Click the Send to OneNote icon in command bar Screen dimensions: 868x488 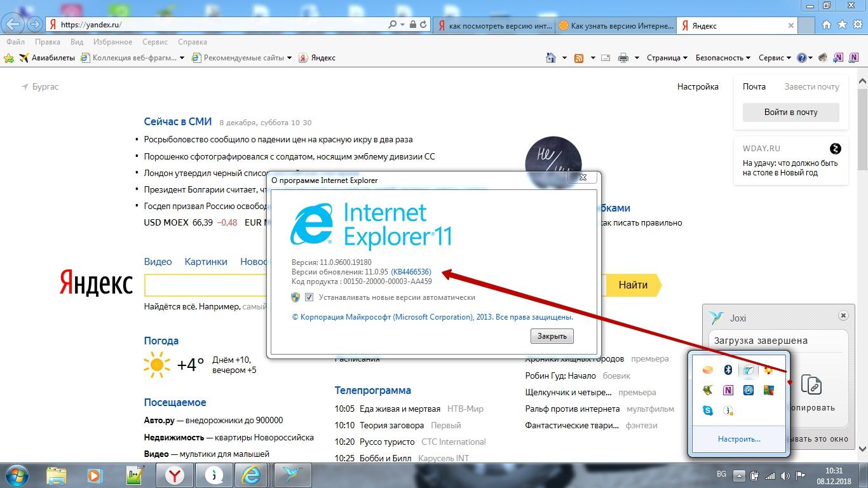click(838, 58)
